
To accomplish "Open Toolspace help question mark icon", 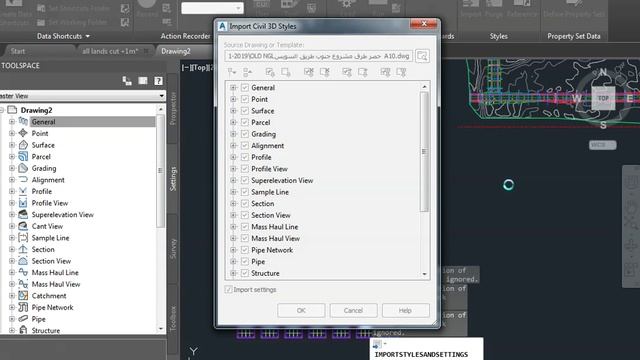I will 158,81.
